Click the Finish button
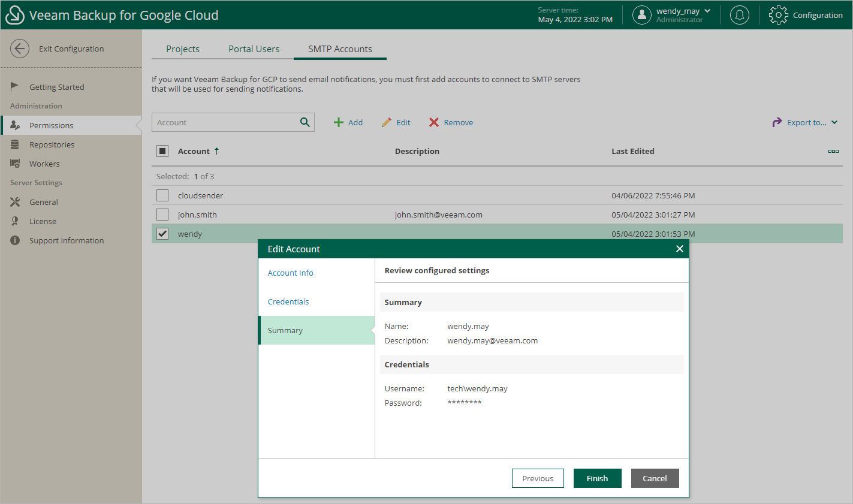Screen dimensions: 853x504 click(x=597, y=478)
